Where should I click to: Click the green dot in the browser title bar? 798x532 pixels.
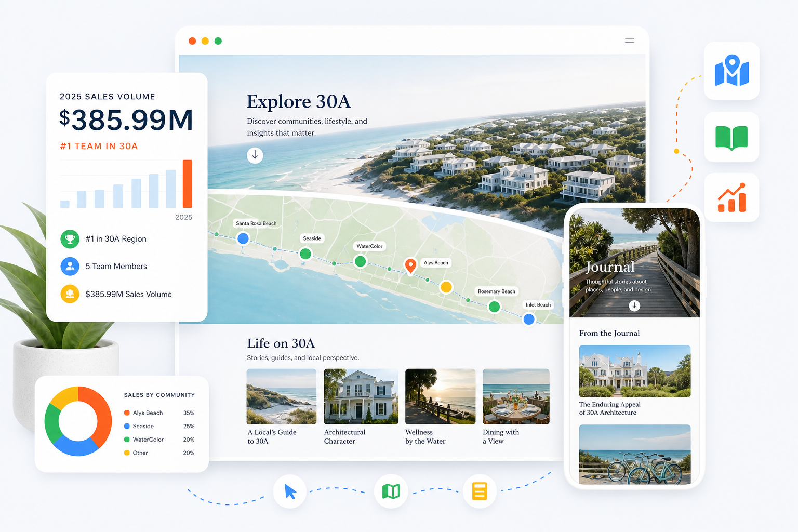tap(218, 41)
